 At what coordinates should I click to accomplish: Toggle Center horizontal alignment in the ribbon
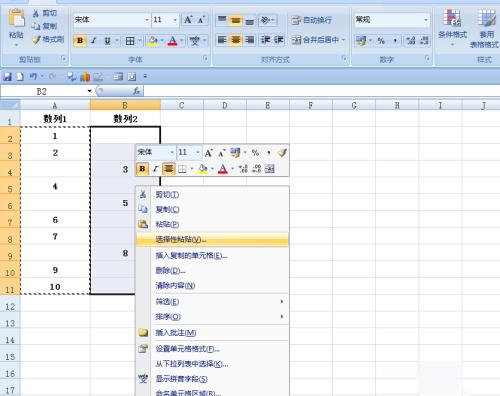[235, 40]
